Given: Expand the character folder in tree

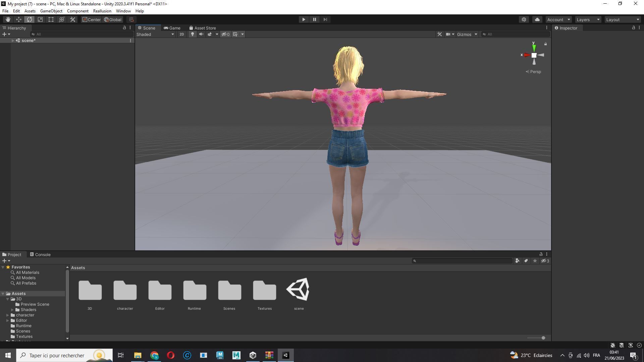Looking at the screenshot, I should coord(8,315).
